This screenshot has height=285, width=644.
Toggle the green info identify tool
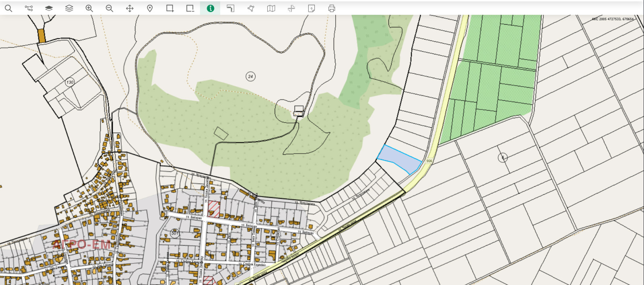[210, 8]
